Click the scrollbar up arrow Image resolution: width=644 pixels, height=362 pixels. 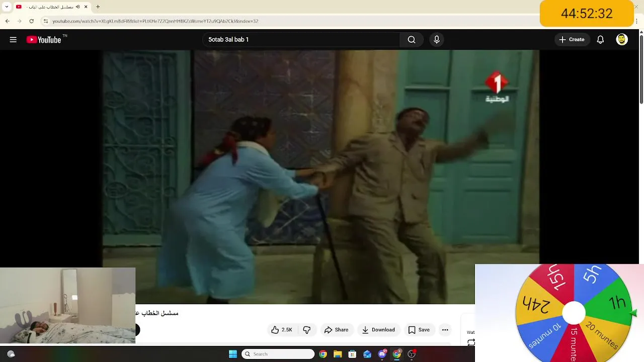(x=641, y=32)
